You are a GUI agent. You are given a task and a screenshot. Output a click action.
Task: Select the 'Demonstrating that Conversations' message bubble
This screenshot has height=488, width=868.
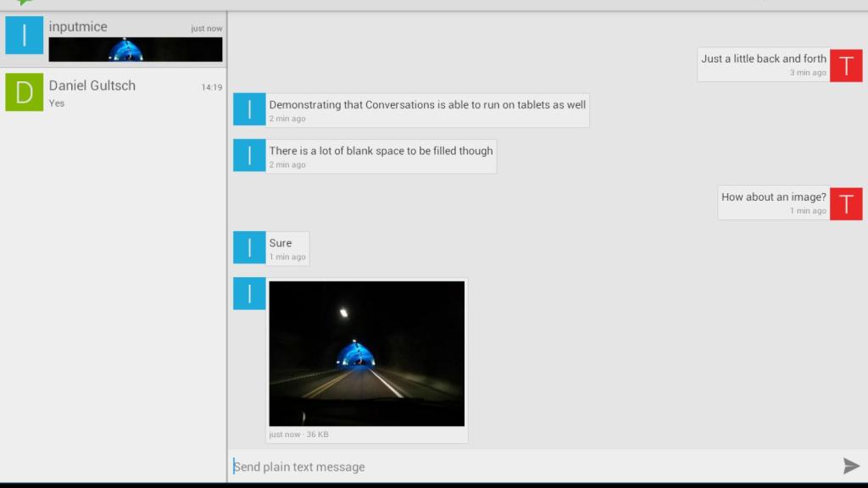coord(427,110)
